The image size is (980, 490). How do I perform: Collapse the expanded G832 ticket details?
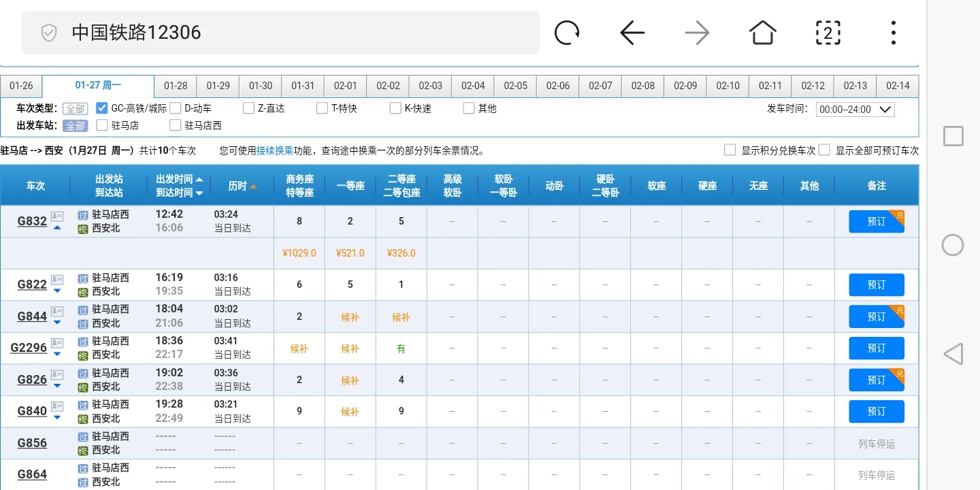[57, 227]
